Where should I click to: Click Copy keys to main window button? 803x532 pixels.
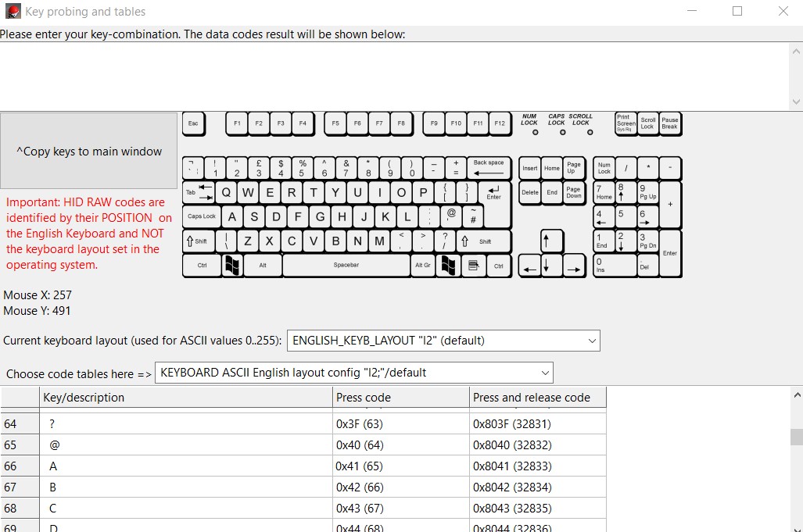[x=89, y=152]
